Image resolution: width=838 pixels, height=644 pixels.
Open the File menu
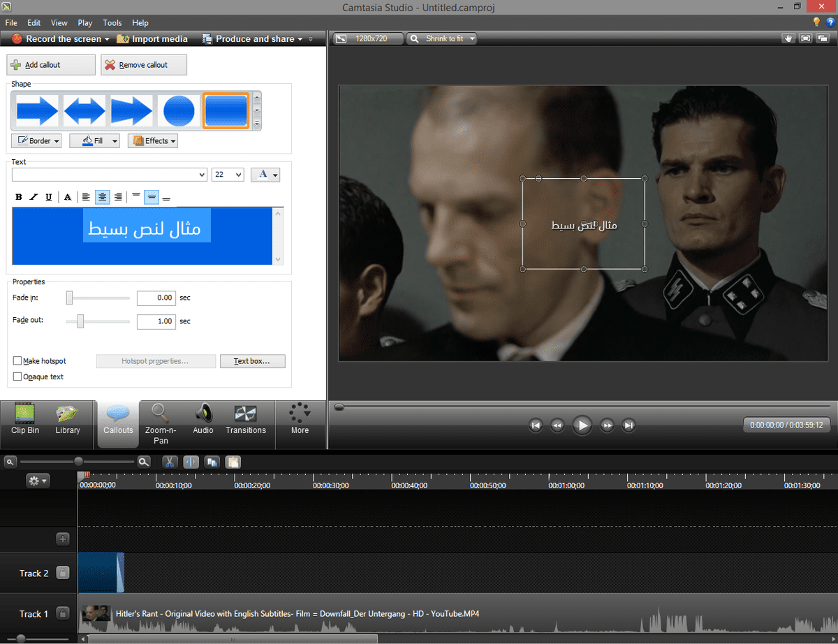(x=11, y=23)
